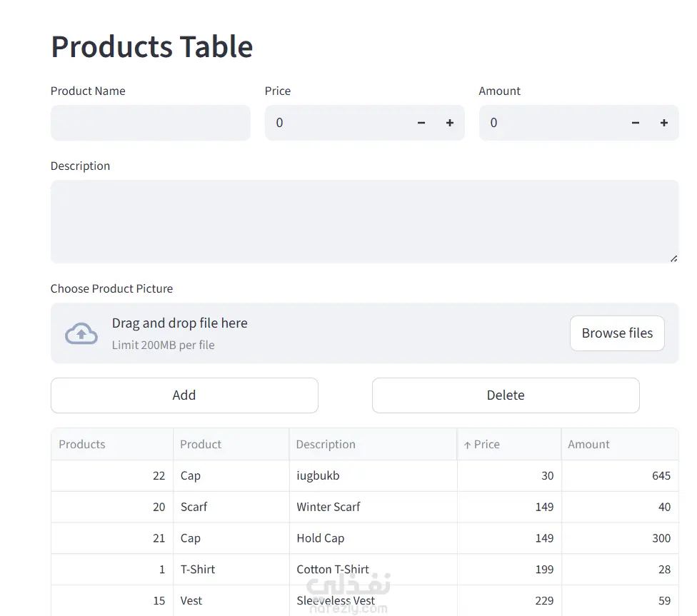
Task: Click the cloud upload icon
Action: [x=81, y=333]
